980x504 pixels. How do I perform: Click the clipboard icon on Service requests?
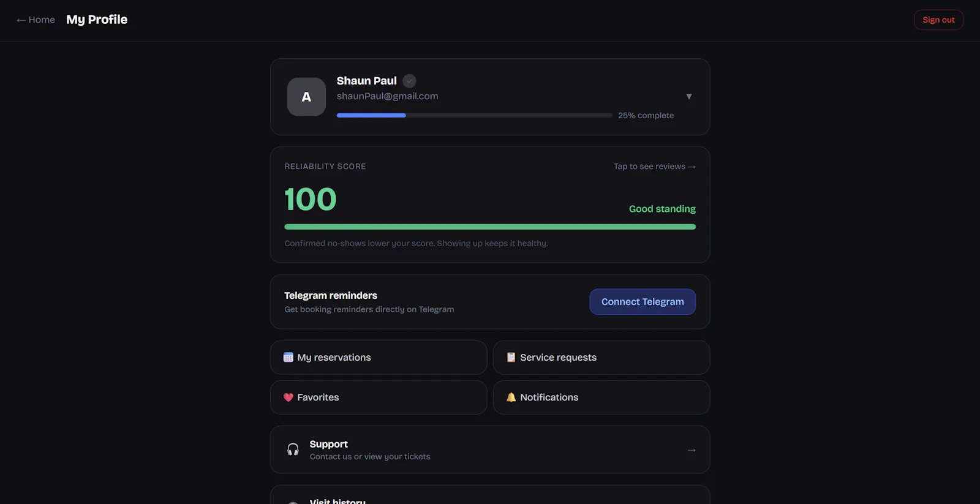[x=511, y=358]
